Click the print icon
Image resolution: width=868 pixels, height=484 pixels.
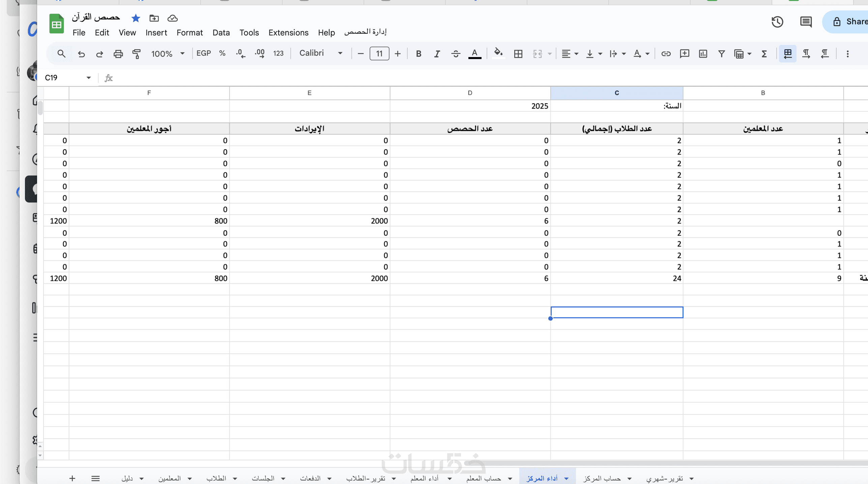118,54
